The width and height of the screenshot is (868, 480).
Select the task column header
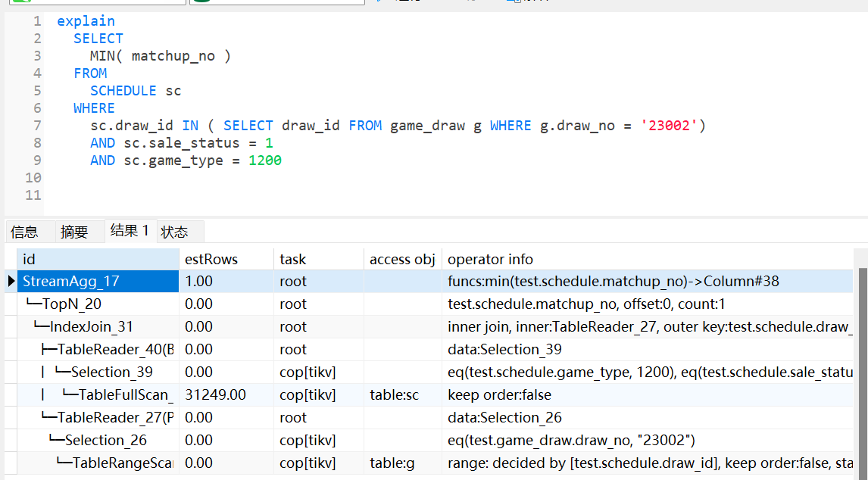coord(318,259)
